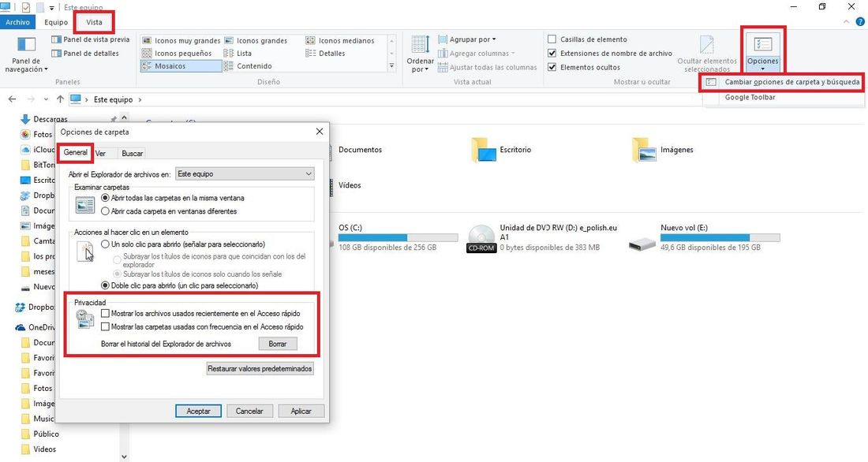868x462 pixels.
Task: Open the Unidad de DVD RW drive
Action: (543, 238)
